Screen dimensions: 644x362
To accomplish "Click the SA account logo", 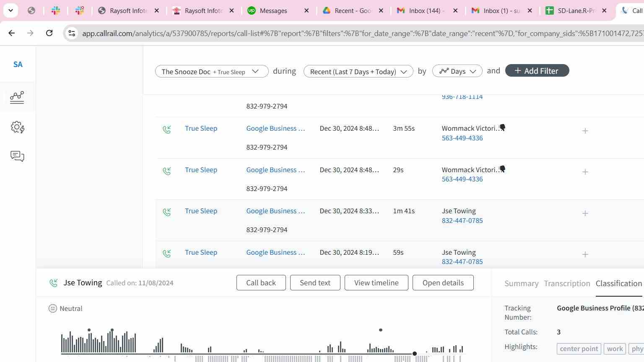I will tap(18, 65).
